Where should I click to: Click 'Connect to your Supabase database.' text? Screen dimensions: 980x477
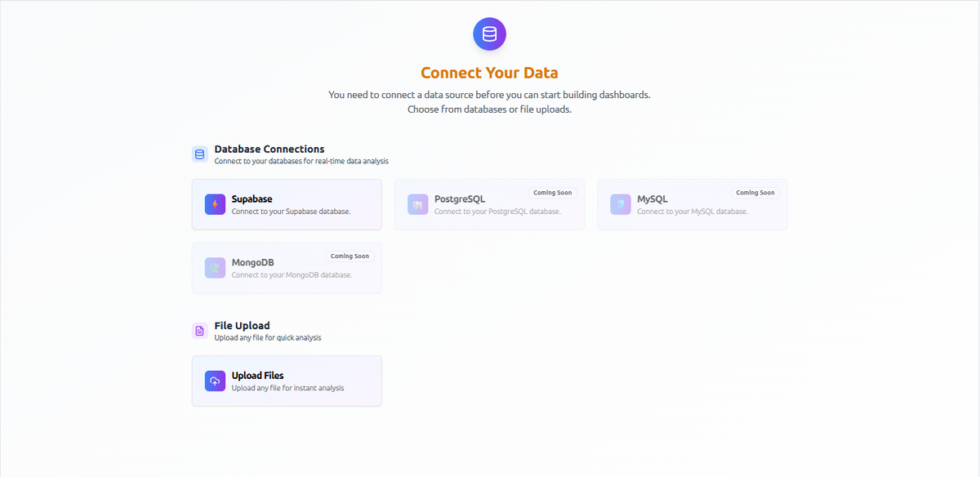coord(291,212)
